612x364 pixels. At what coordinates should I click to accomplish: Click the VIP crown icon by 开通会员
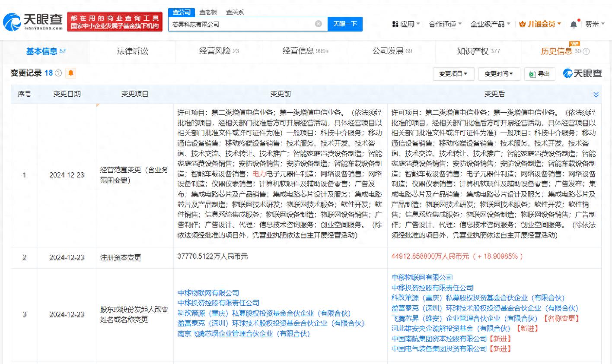coord(522,24)
